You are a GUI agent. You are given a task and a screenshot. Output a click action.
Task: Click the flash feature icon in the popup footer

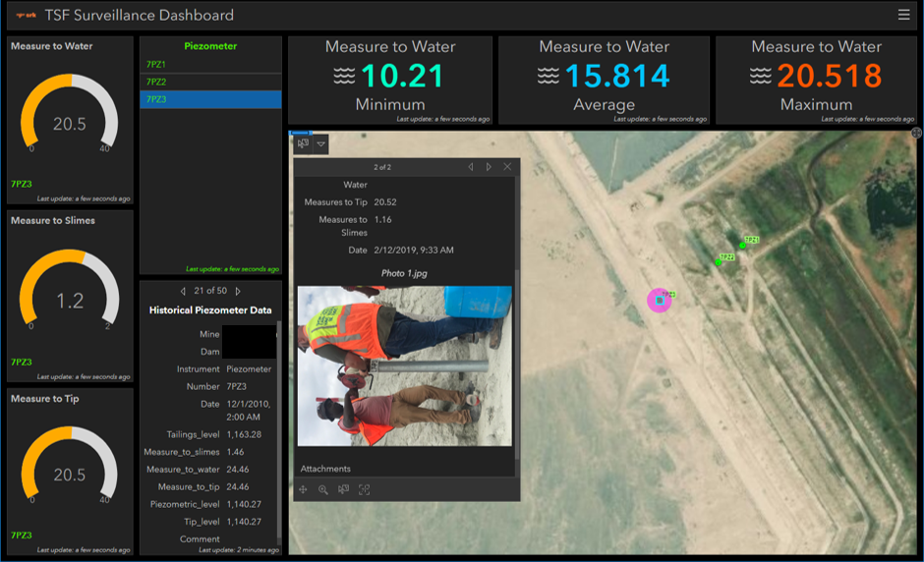point(343,489)
